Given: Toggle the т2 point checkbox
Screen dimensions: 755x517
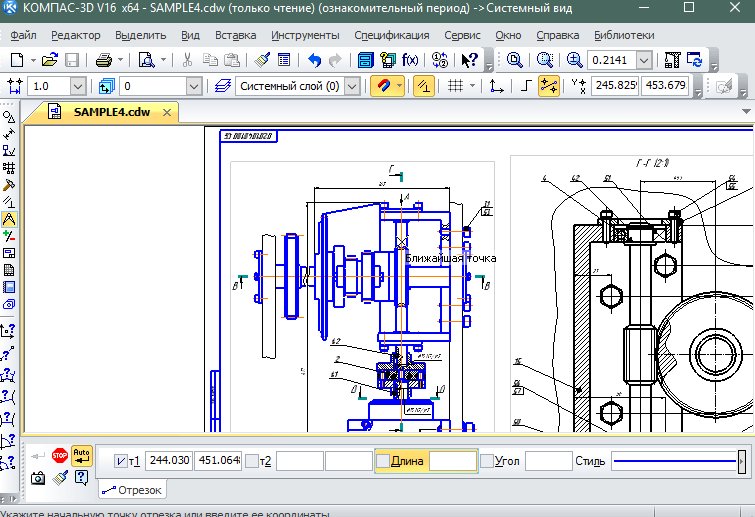Looking at the screenshot, I should click(252, 461).
